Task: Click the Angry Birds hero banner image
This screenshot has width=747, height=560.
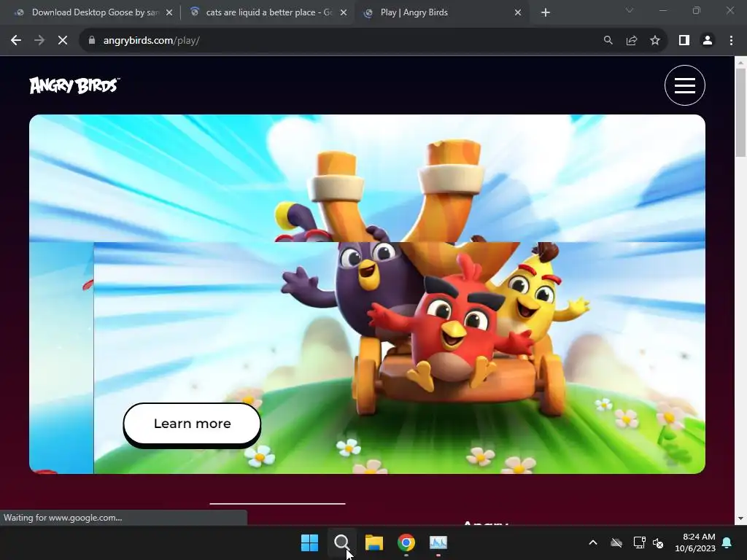Action: click(367, 294)
